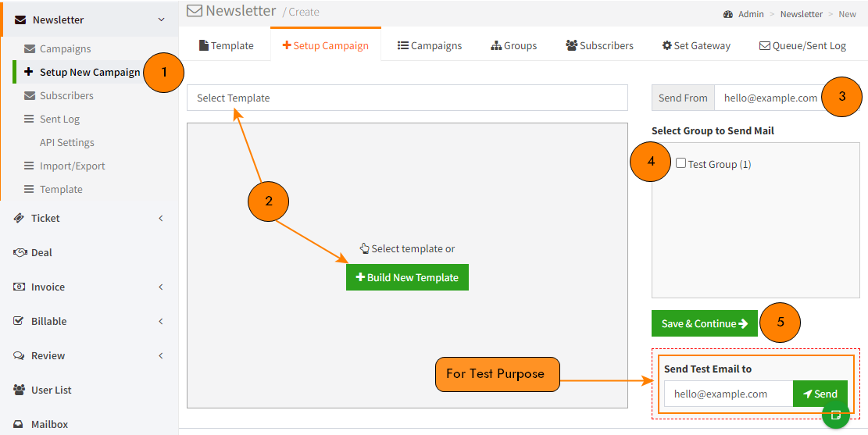Image resolution: width=868 pixels, height=435 pixels.
Task: Open the Select Template dropdown
Action: point(407,98)
